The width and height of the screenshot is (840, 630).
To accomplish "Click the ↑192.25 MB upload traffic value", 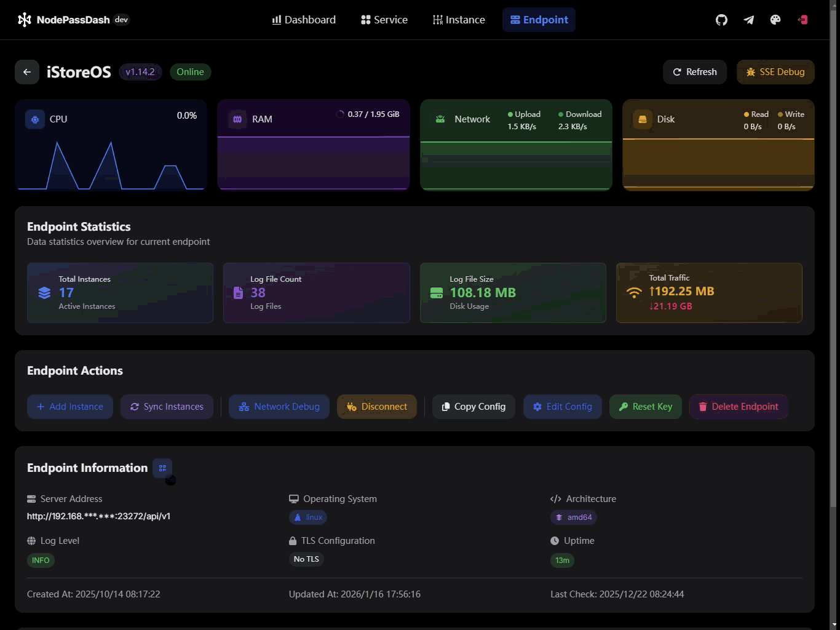I will [681, 292].
